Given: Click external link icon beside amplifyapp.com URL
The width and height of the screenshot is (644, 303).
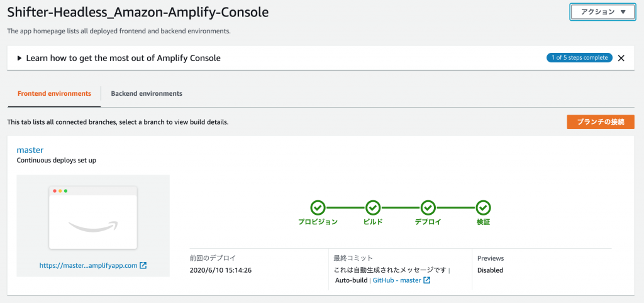Looking at the screenshot, I should pos(143,266).
